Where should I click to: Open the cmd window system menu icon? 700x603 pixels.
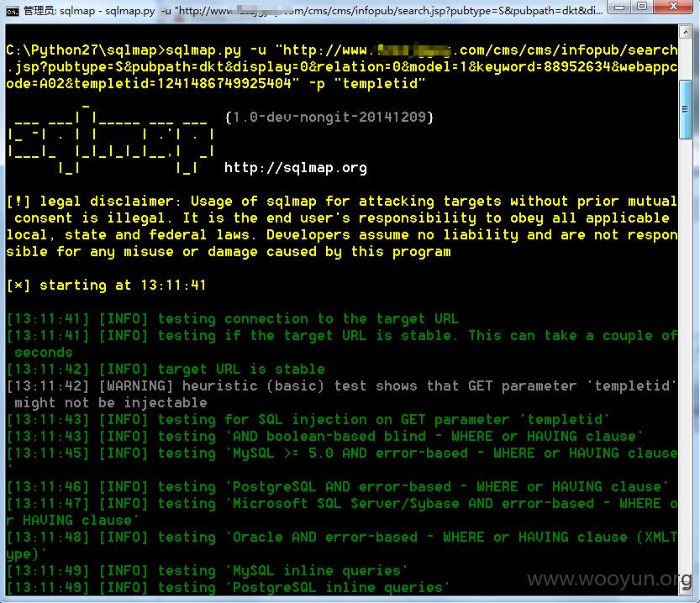12,11
